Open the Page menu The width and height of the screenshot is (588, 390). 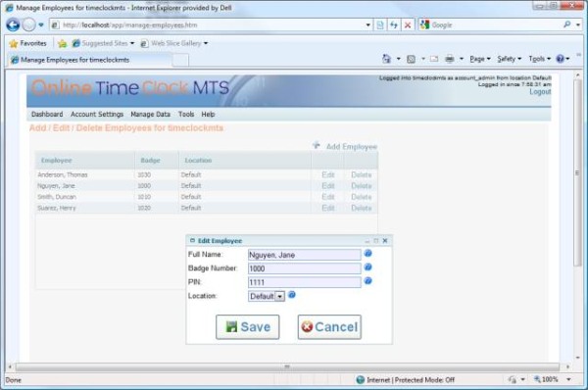pos(480,59)
